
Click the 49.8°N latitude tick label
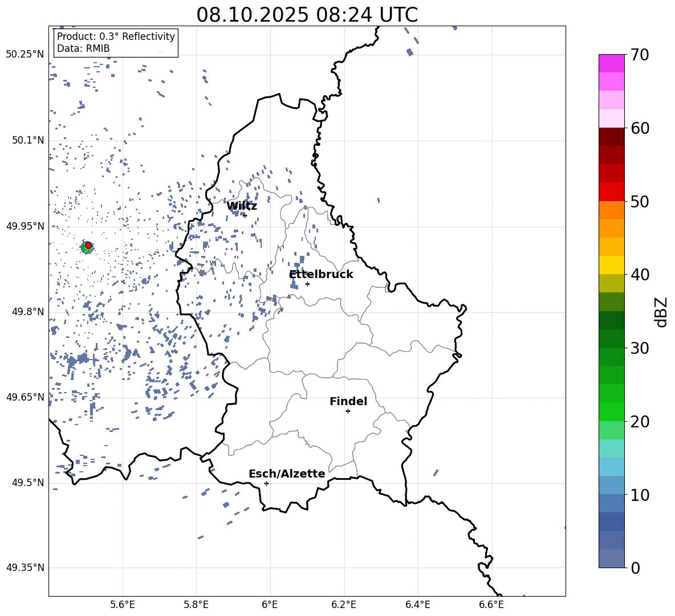click(28, 312)
